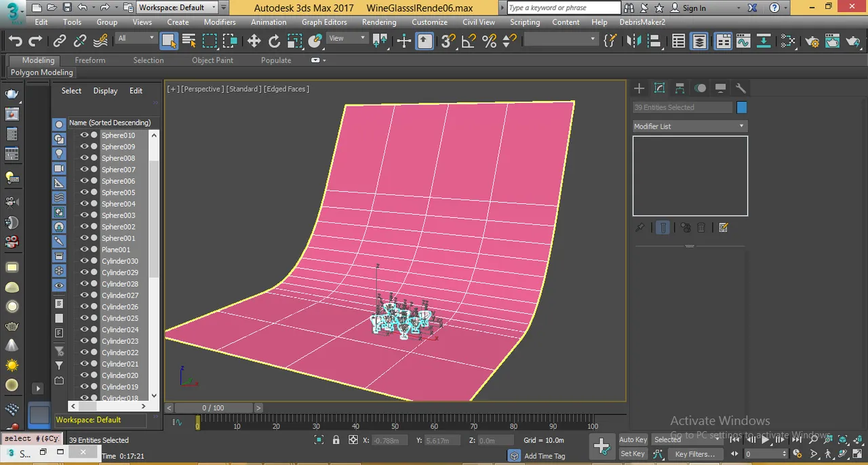Screen dimensions: 868x465
Task: Click the search keyword or phrase field
Action: pos(564,7)
